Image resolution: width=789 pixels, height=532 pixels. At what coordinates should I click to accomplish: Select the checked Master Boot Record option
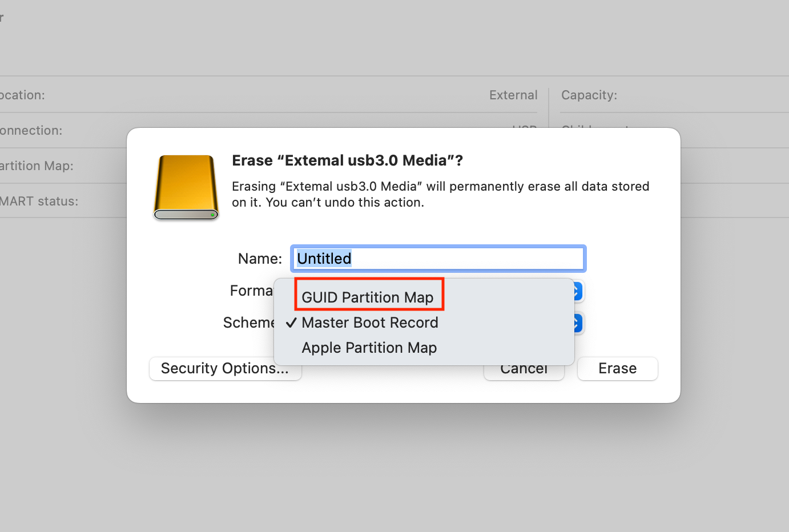(370, 323)
